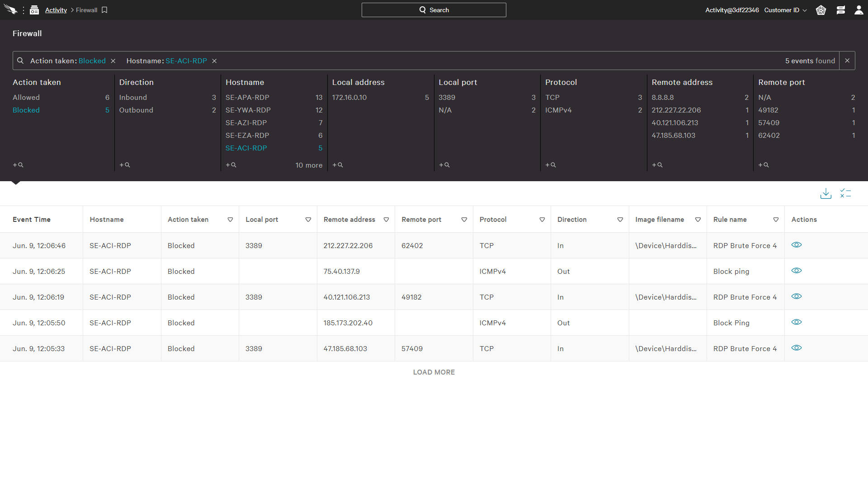Open the column selection checklist icon

846,193
